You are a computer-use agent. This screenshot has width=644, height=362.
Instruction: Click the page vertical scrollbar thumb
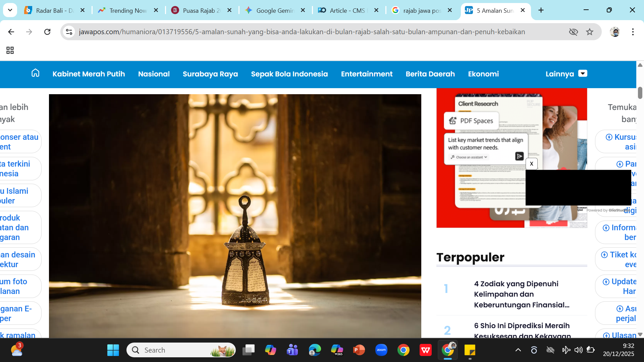coord(640,93)
